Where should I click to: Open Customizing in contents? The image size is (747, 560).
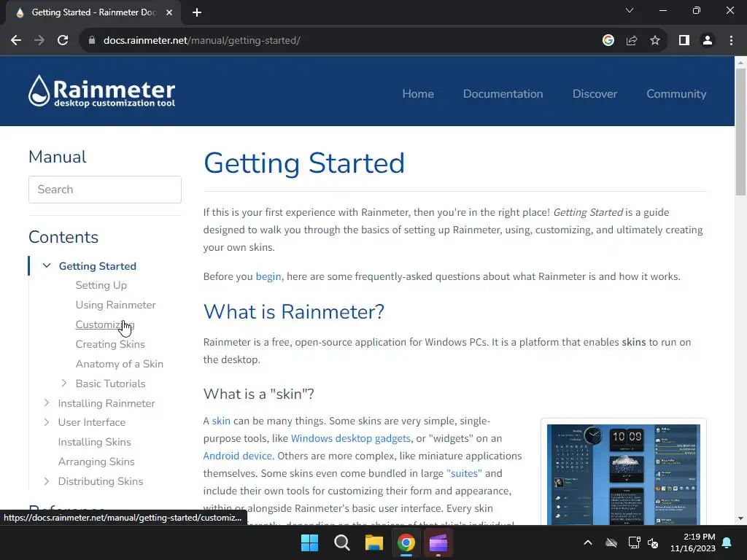click(105, 324)
